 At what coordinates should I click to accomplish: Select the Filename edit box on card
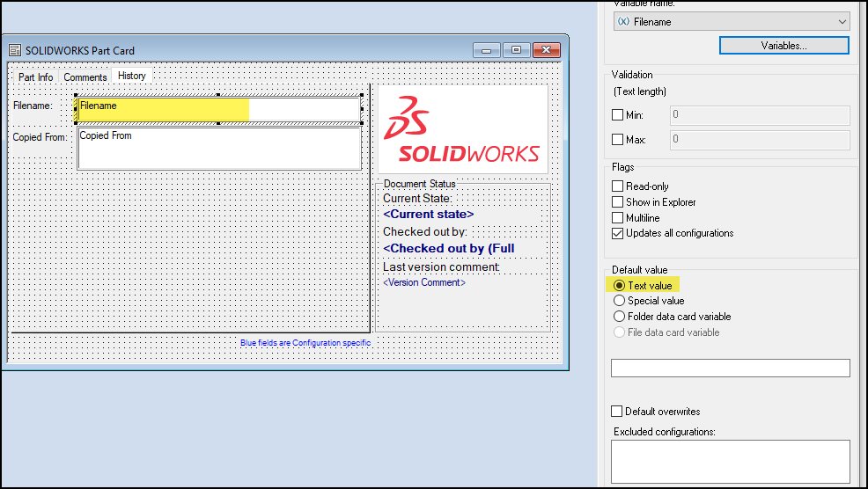click(x=218, y=109)
